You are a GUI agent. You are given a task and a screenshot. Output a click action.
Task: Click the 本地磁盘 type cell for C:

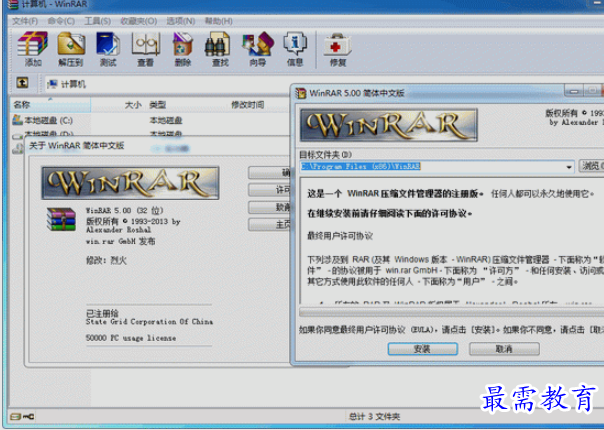[x=166, y=120]
